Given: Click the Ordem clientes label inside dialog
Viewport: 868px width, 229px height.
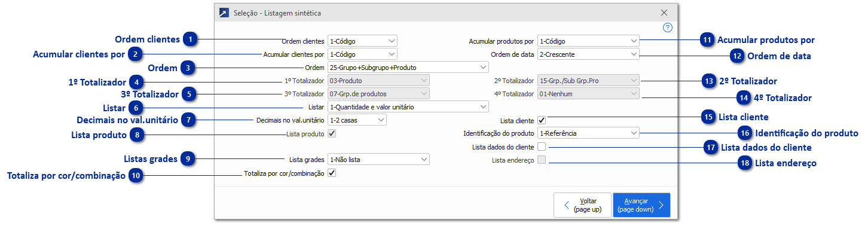Looking at the screenshot, I should click(303, 41).
